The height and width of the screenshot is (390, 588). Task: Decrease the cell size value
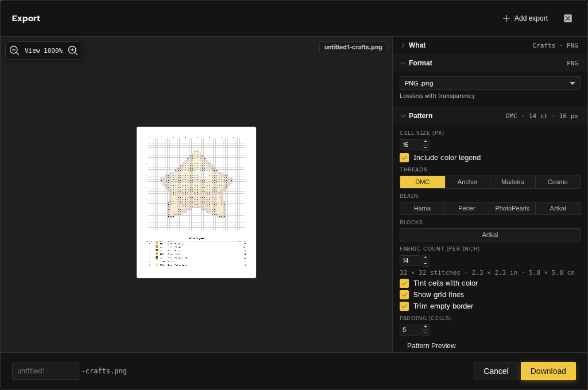[x=425, y=147]
